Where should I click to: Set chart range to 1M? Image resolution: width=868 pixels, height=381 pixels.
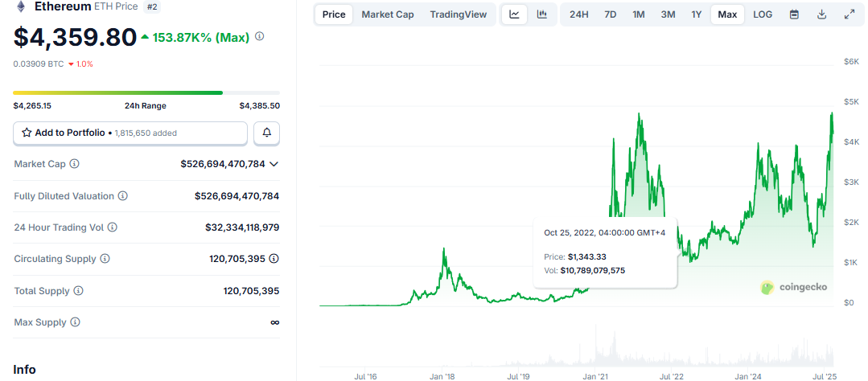[x=639, y=14]
